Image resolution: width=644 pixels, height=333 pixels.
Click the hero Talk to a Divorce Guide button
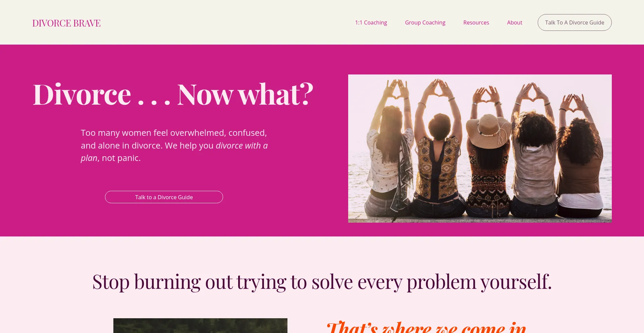(x=164, y=197)
